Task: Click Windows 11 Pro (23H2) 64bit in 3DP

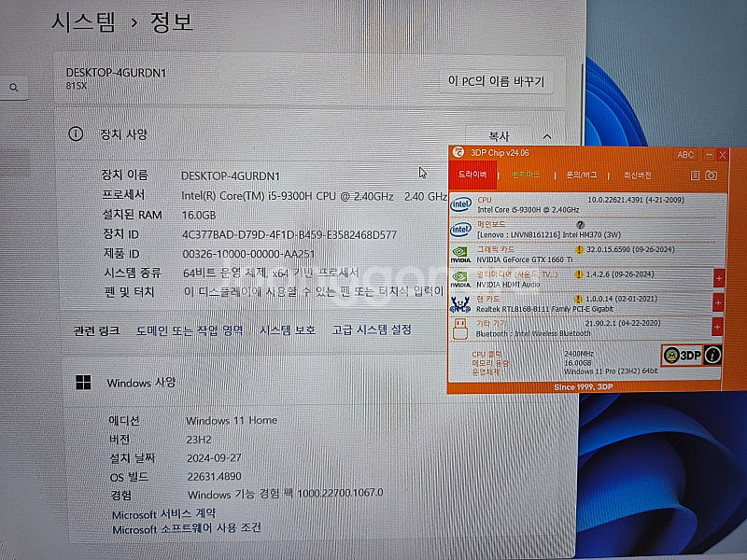Action: [x=611, y=371]
